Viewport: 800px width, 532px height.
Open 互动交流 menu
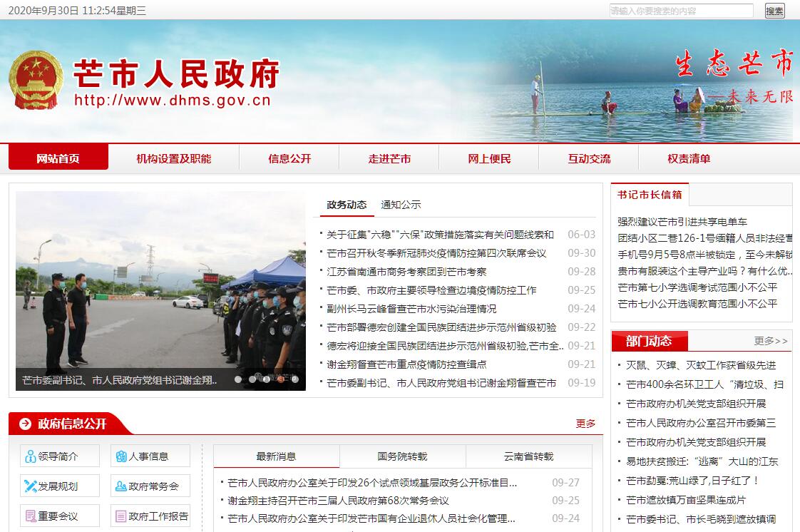point(589,158)
